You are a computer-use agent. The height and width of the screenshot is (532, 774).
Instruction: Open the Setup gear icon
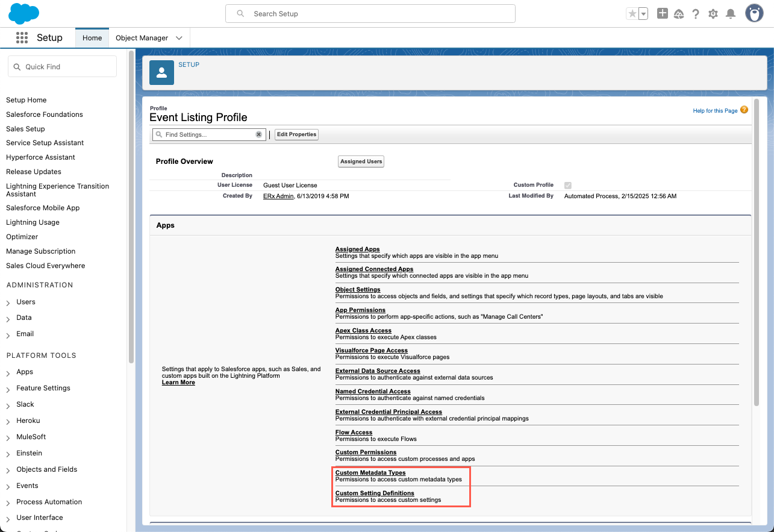tap(713, 14)
